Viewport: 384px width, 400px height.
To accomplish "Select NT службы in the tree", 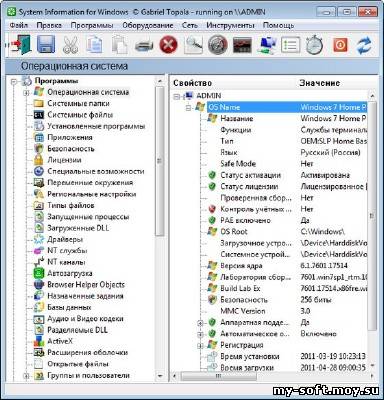I will pos(67,251).
